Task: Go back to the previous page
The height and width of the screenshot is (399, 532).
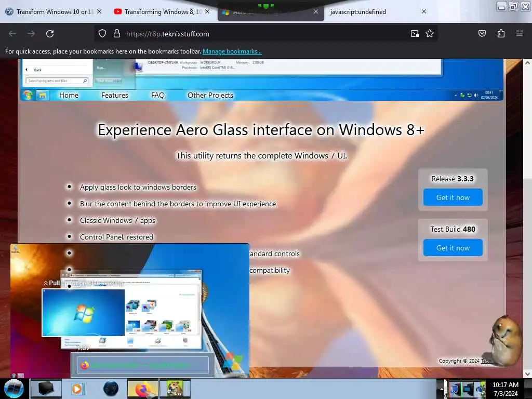Action: pyautogui.click(x=12, y=34)
